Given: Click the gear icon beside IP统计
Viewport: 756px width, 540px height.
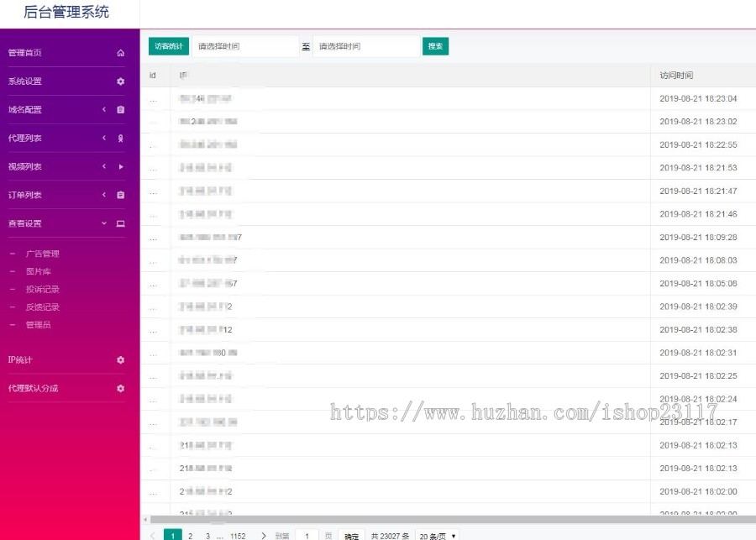Looking at the screenshot, I should click(x=120, y=359).
